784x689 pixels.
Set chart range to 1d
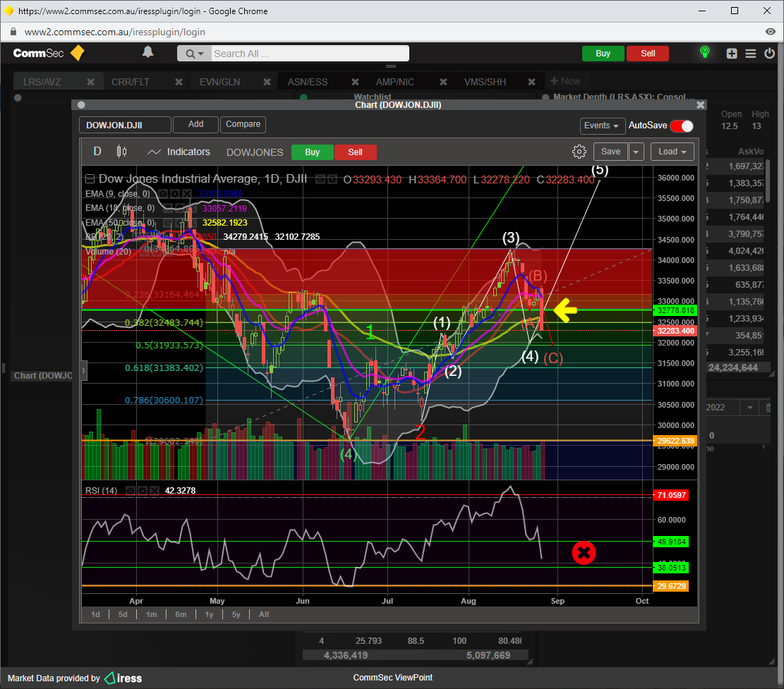pos(95,614)
